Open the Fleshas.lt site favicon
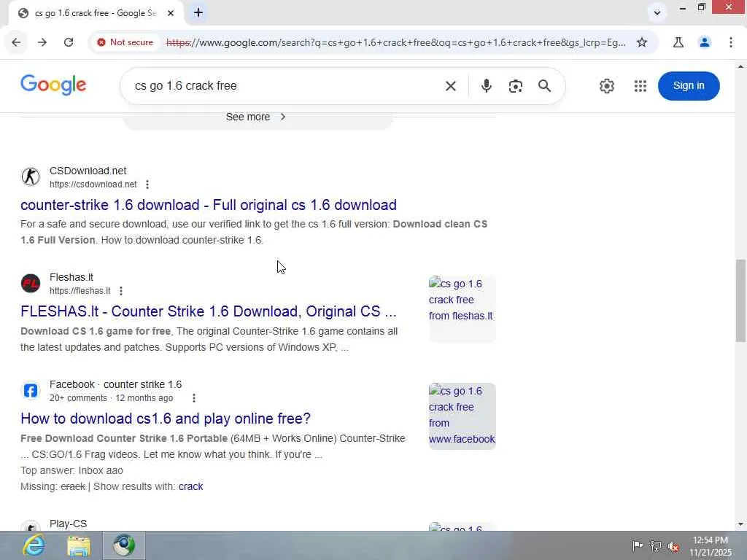This screenshot has height=560, width=747. (x=31, y=284)
